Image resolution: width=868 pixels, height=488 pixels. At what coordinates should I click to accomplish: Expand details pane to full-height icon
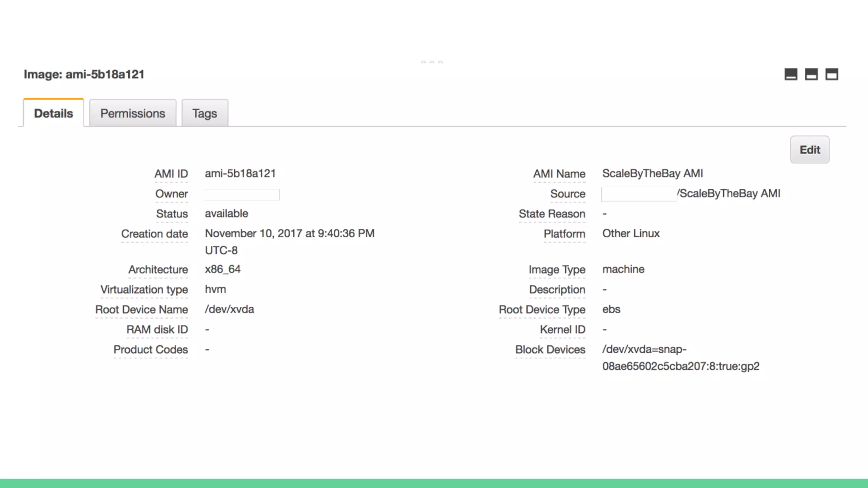(832, 75)
